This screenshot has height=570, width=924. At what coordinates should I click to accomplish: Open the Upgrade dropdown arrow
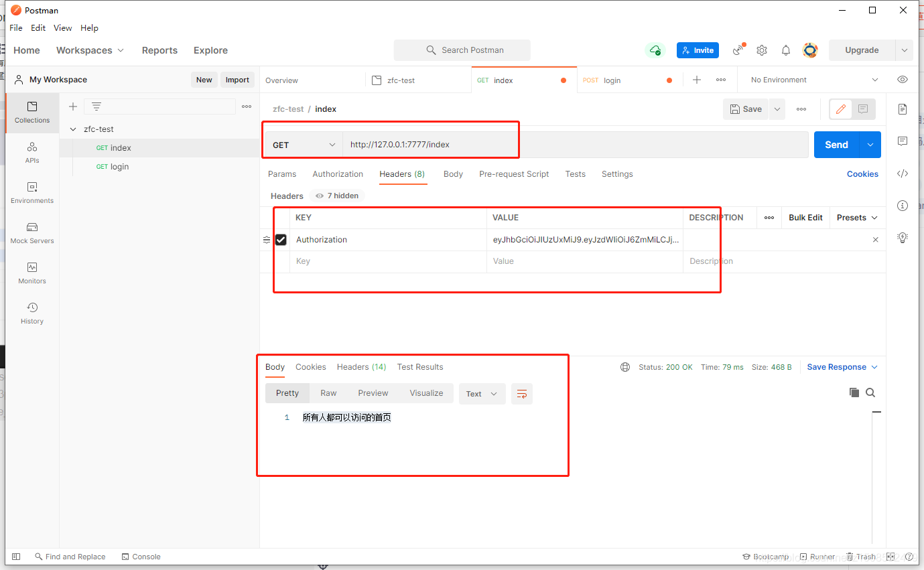tap(905, 50)
